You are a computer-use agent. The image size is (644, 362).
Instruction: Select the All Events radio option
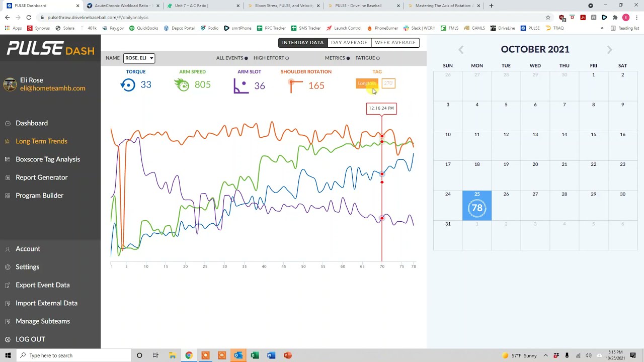(x=246, y=58)
